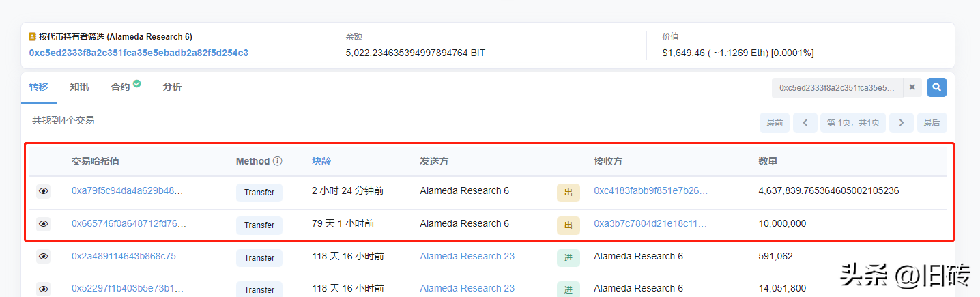Click quantity 4,637,839.765364605002105236
This screenshot has width=980, height=297.
point(828,191)
